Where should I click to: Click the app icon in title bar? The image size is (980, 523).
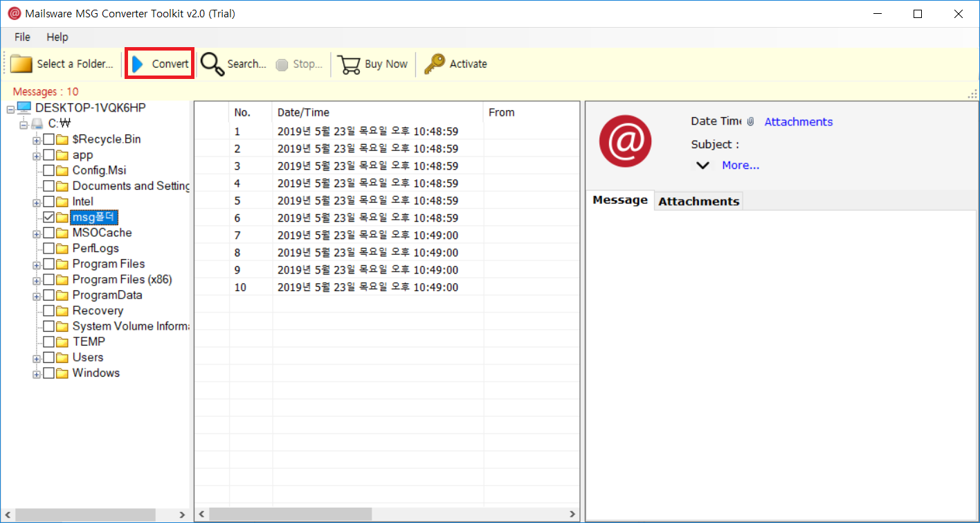14,14
